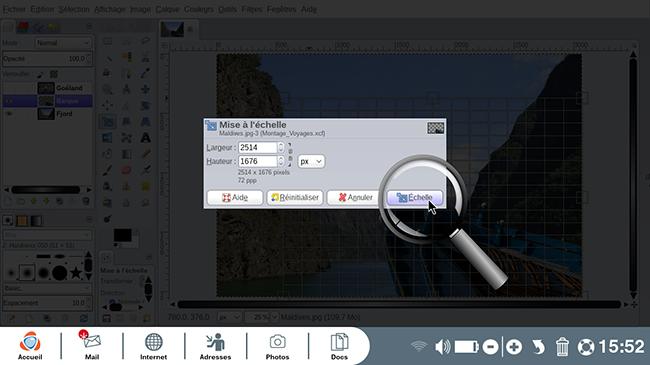This screenshot has height=365, width=650.
Task: Select the Text tool
Action: click(146, 138)
